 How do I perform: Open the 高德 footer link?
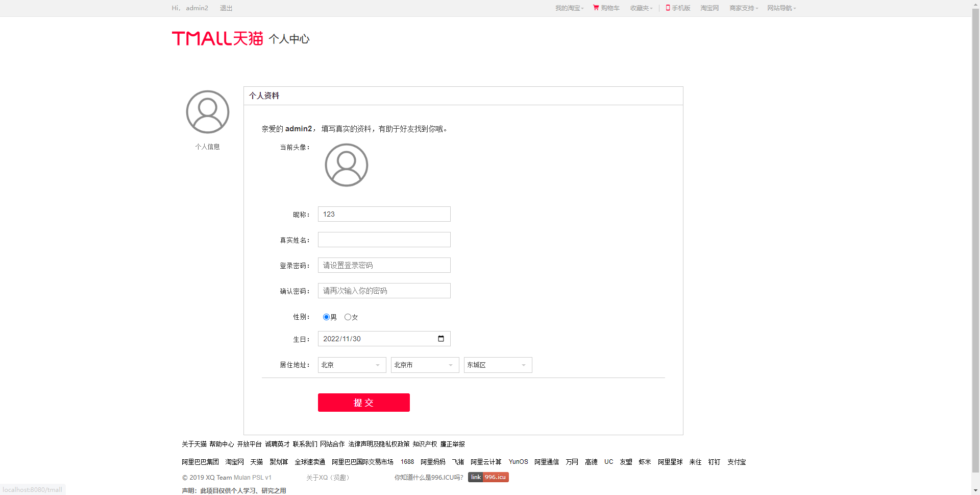tap(592, 462)
